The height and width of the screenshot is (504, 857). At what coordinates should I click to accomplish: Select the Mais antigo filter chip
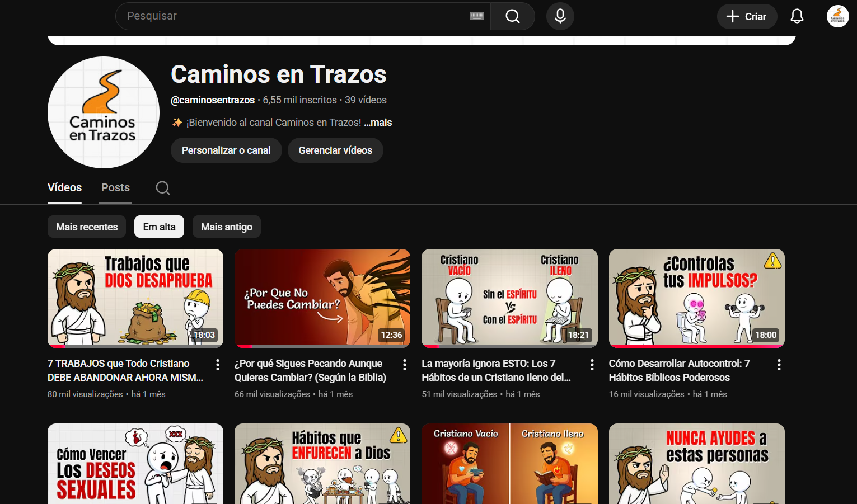[226, 227]
